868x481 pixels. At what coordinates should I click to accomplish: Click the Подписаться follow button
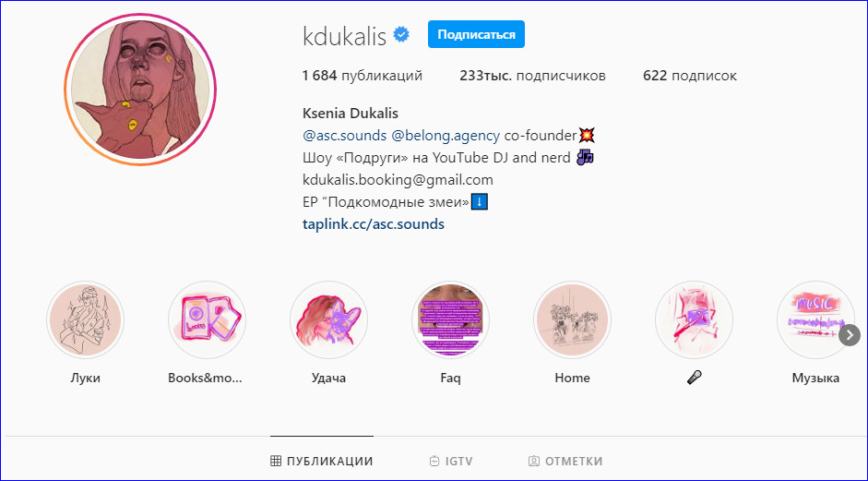coord(476,34)
